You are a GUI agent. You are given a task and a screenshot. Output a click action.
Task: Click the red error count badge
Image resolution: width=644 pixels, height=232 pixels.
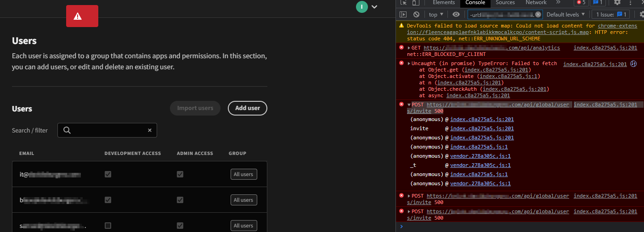(x=582, y=2)
